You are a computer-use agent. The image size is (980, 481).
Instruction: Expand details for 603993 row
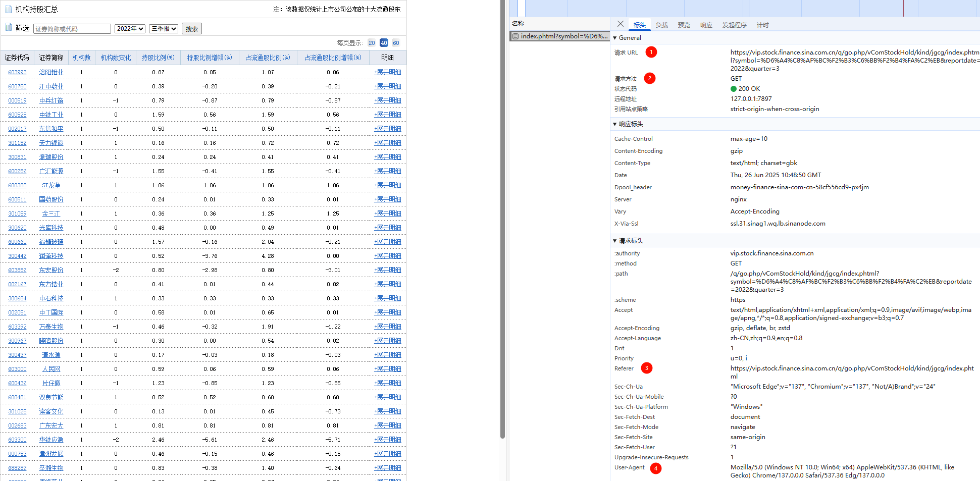point(388,72)
